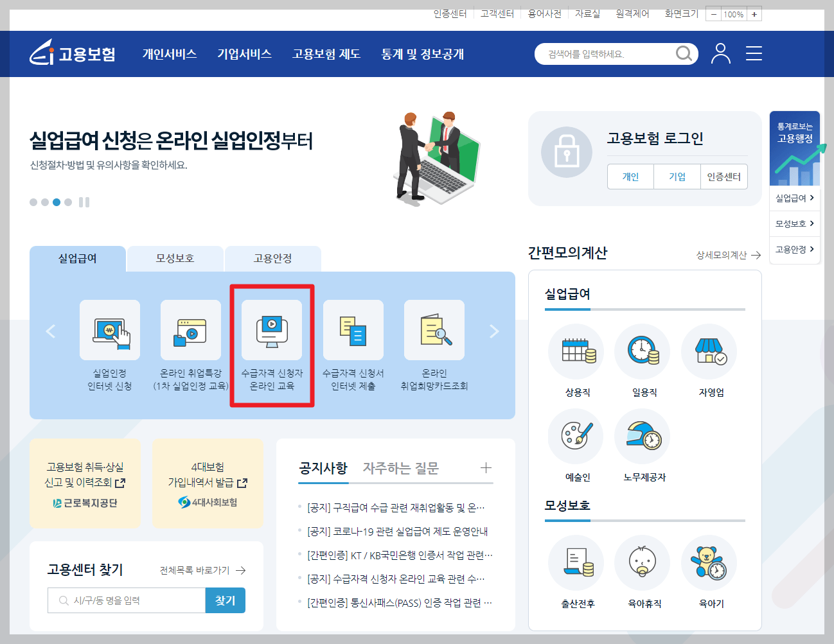This screenshot has height=644, width=834.
Task: Switch to the 모성보호 tab
Action: [175, 258]
